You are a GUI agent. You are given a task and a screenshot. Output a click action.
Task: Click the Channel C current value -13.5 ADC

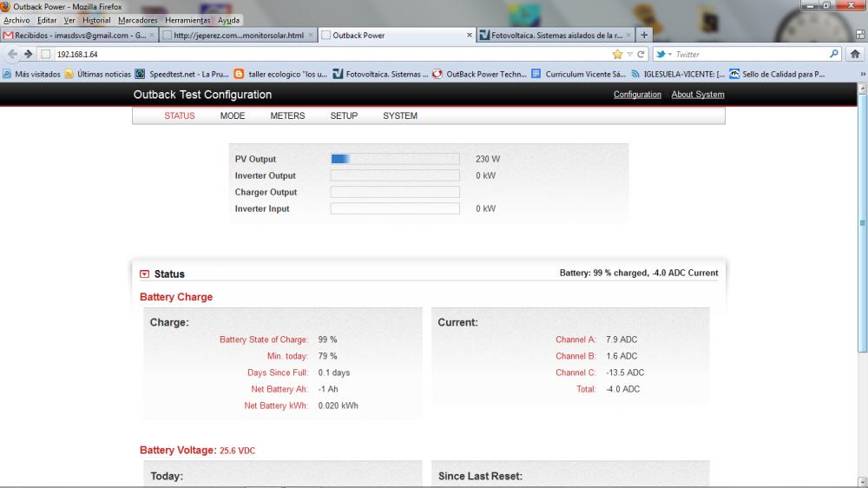[x=625, y=373]
